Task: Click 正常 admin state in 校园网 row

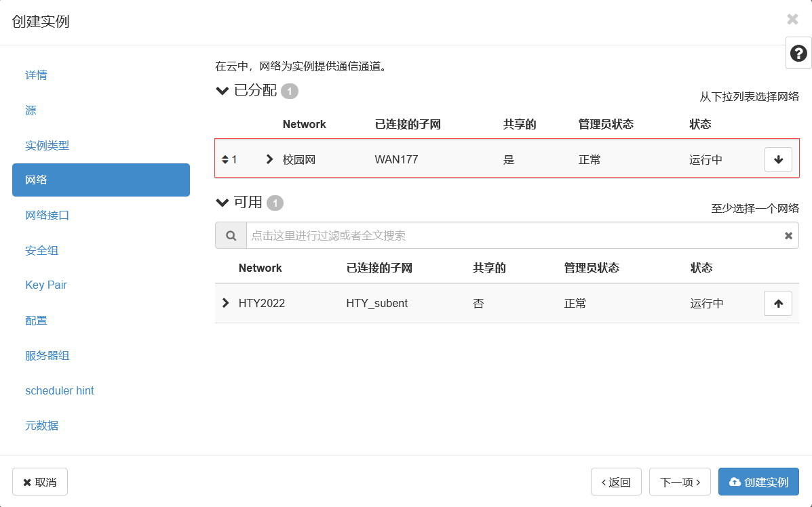Action: click(589, 159)
